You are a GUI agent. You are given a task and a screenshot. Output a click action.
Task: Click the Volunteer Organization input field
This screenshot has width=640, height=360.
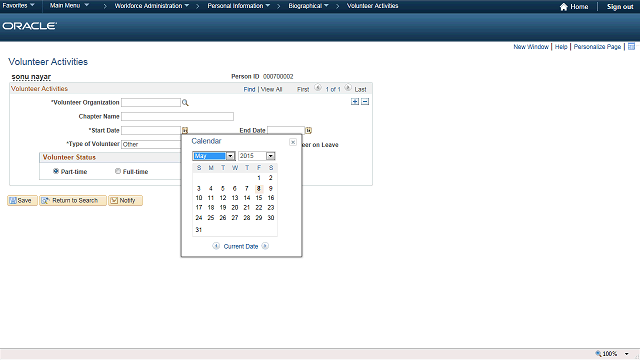coord(151,102)
